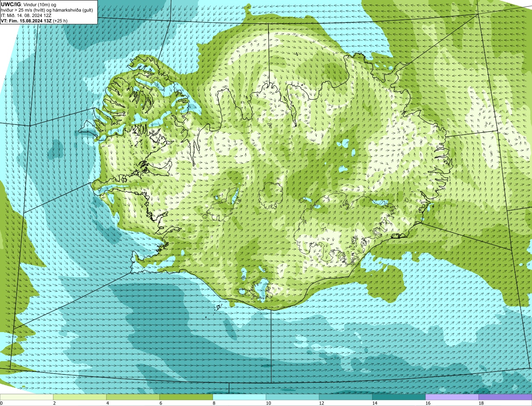The height and width of the screenshot is (406, 532).
Task: Select the 6–8 m/s olive green legend swatch
Action: tap(186, 397)
